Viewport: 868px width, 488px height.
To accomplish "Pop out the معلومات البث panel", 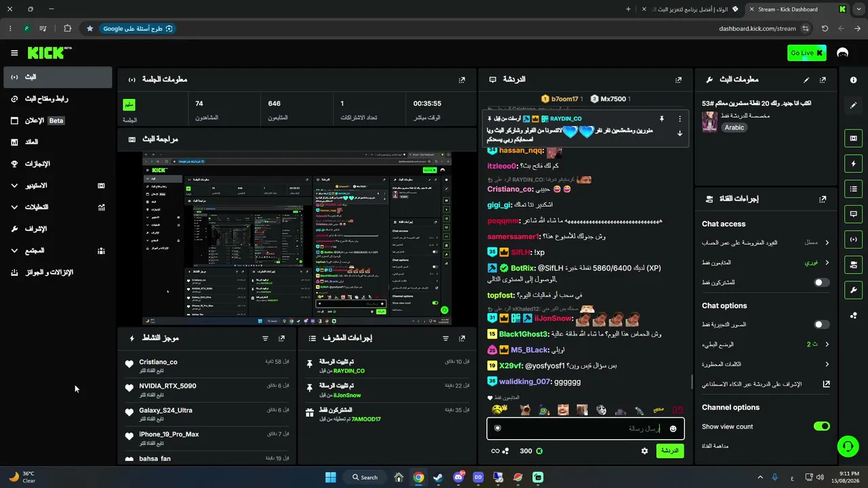I will tap(823, 79).
